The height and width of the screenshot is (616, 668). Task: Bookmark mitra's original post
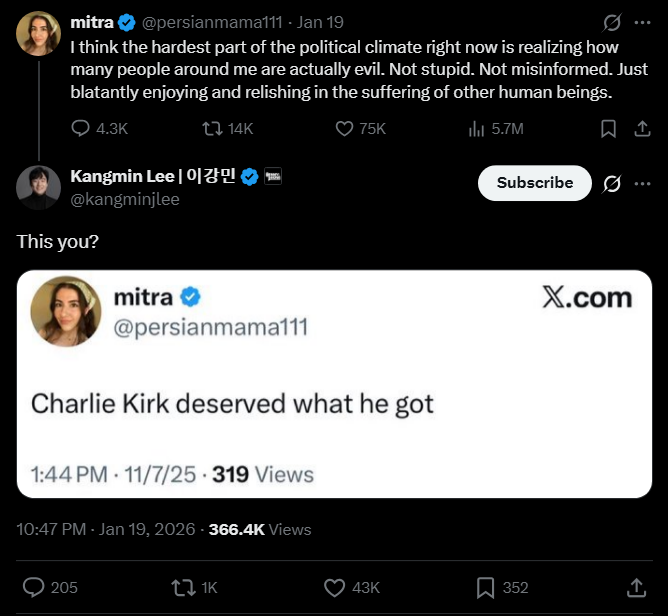pos(607,129)
